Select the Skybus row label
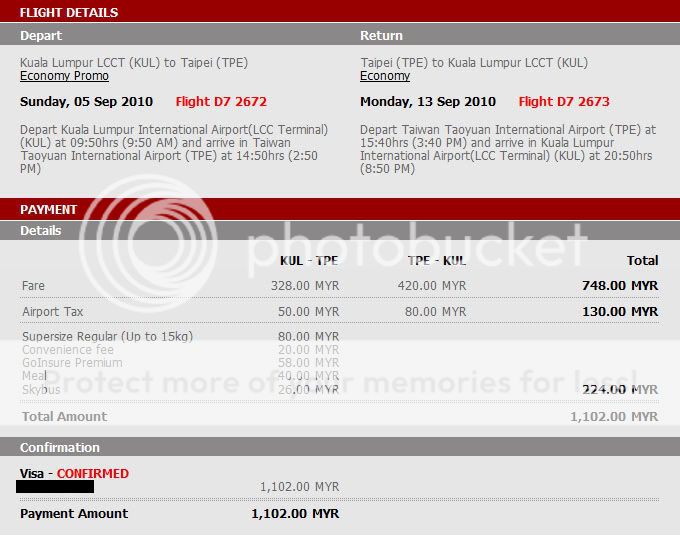Viewport: 680px width, 536px height. 41,389
